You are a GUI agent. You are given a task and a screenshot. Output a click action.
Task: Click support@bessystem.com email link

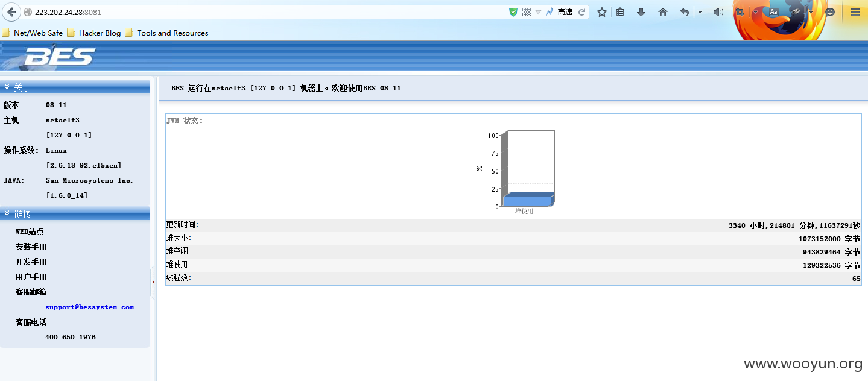[90, 307]
